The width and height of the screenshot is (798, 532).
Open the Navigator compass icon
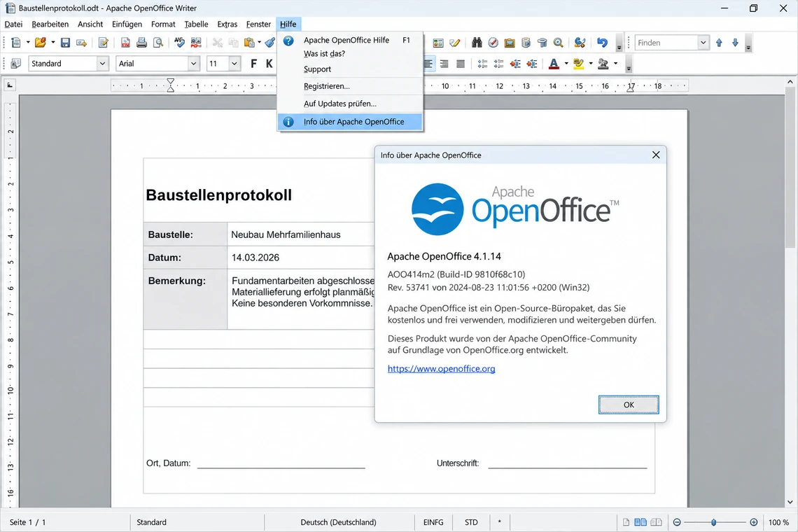[x=493, y=43]
